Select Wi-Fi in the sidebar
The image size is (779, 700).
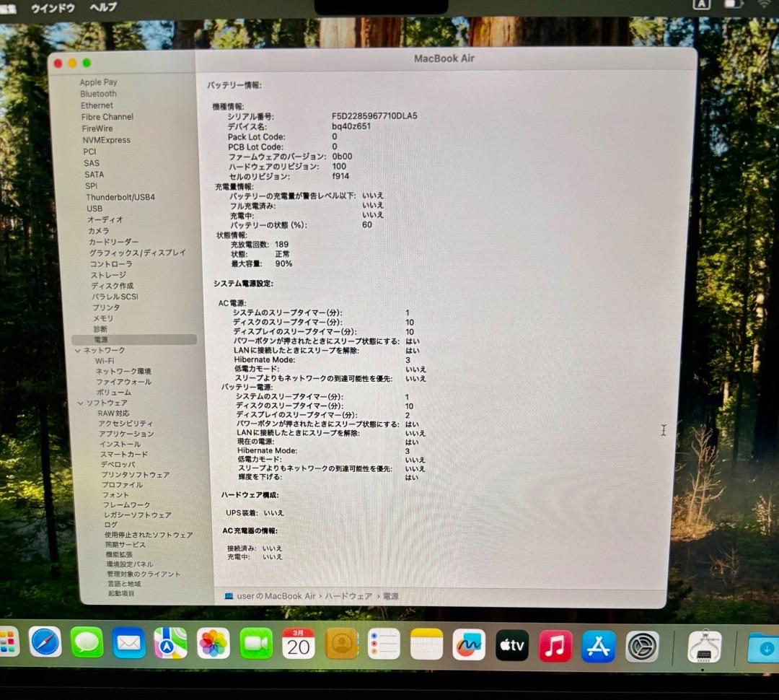pyautogui.click(x=103, y=360)
